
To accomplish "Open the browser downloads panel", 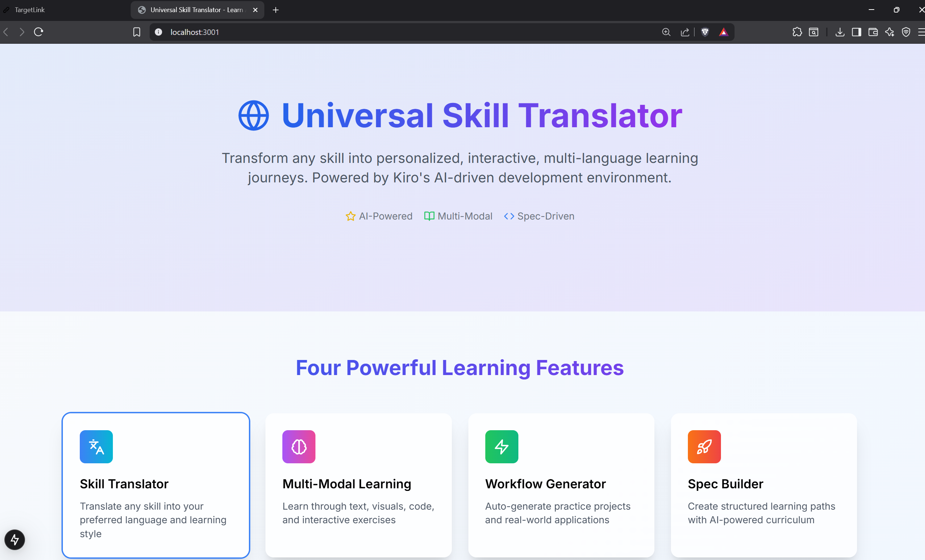I will point(840,32).
